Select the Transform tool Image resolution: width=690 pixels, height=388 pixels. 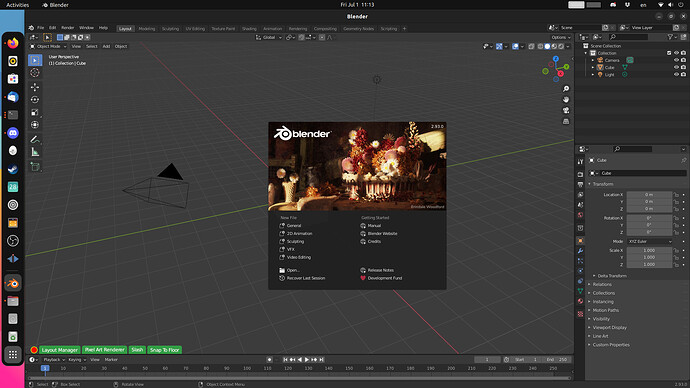pyautogui.click(x=35, y=125)
